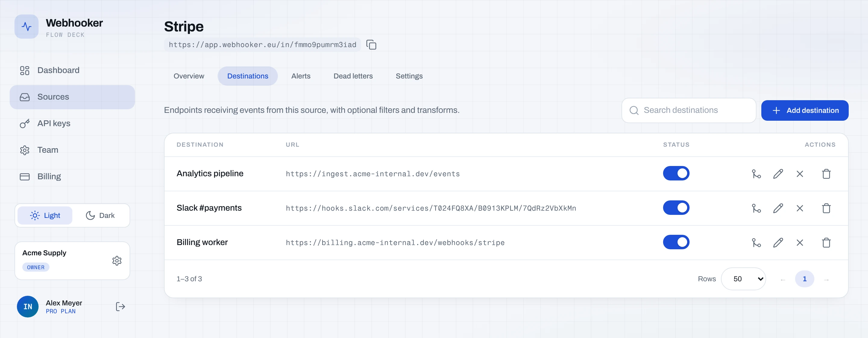The width and height of the screenshot is (868, 338).
Task: Edit the Analytics pipeline destination
Action: pyautogui.click(x=778, y=174)
